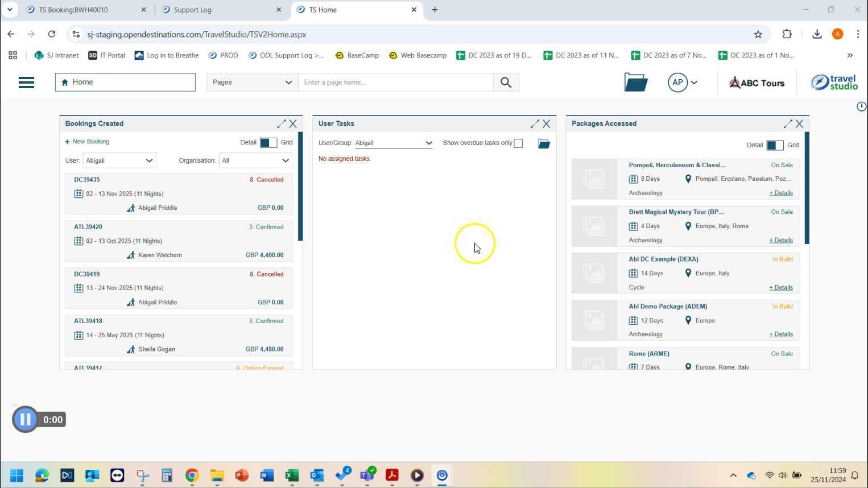The height and width of the screenshot is (488, 868).
Task: Click the search magnifier icon
Action: (506, 82)
